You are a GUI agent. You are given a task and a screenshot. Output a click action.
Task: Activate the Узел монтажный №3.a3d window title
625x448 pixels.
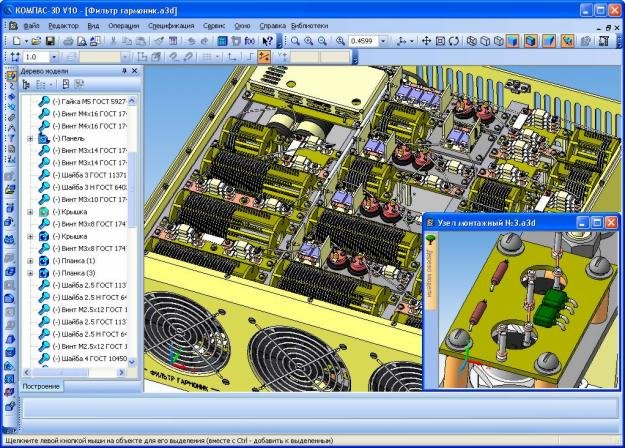(x=490, y=222)
